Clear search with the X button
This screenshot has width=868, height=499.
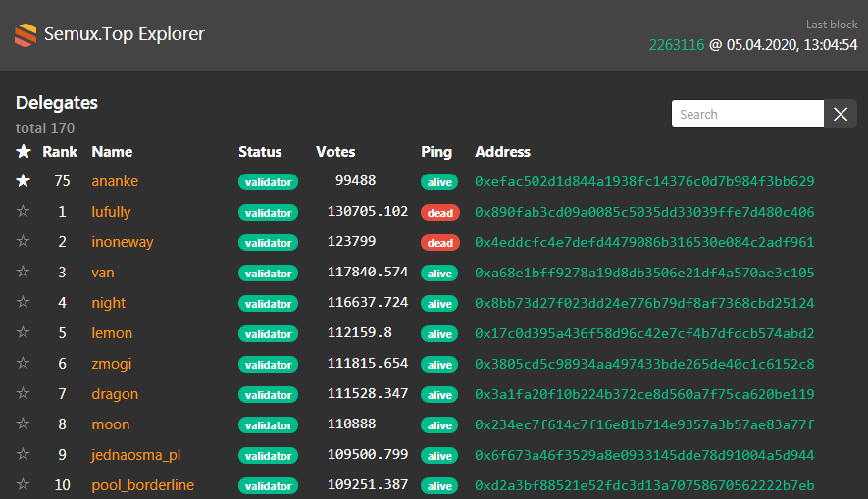point(841,114)
